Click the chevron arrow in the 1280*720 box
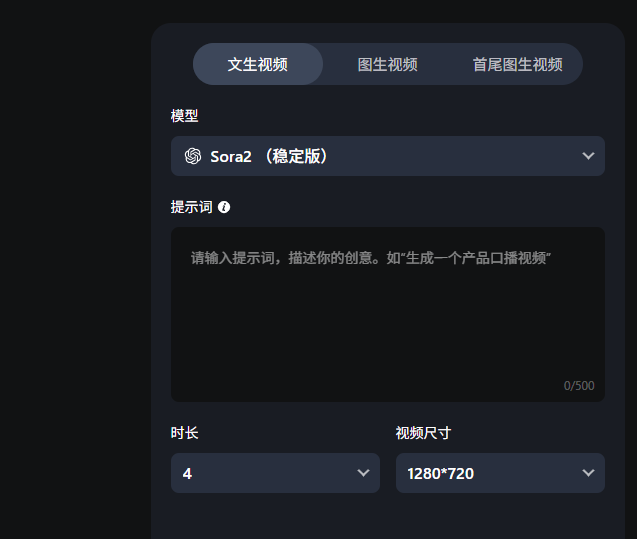The image size is (637, 539). coord(588,473)
